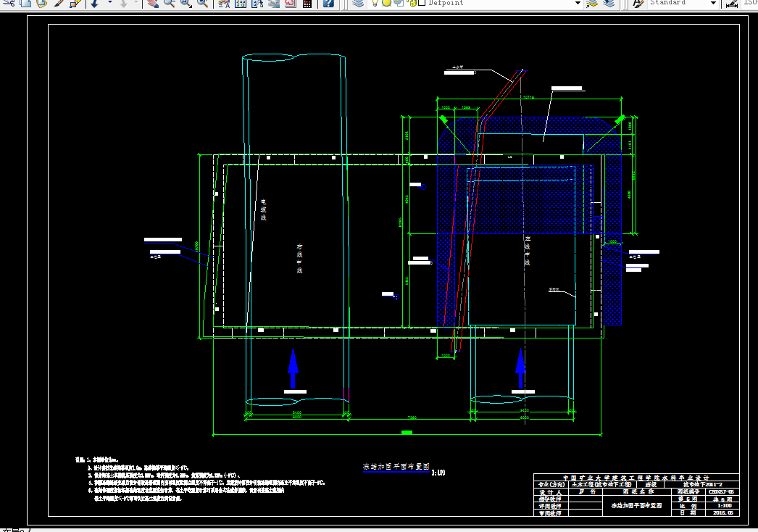Open the Zoom Window flyout tool
Viewport: 758px width, 532px height.
coord(186,3)
